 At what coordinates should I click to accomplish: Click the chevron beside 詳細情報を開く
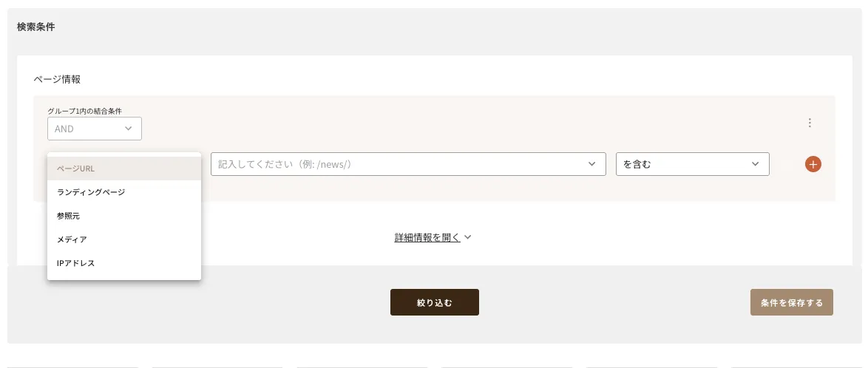467,238
